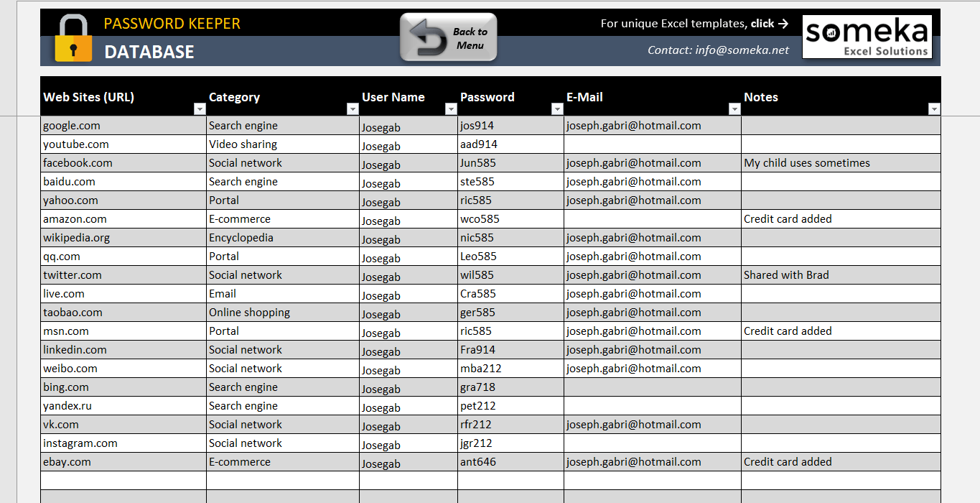Screen dimensions: 980x503
Task: Open the Password filter dropdown
Action: coord(557,109)
